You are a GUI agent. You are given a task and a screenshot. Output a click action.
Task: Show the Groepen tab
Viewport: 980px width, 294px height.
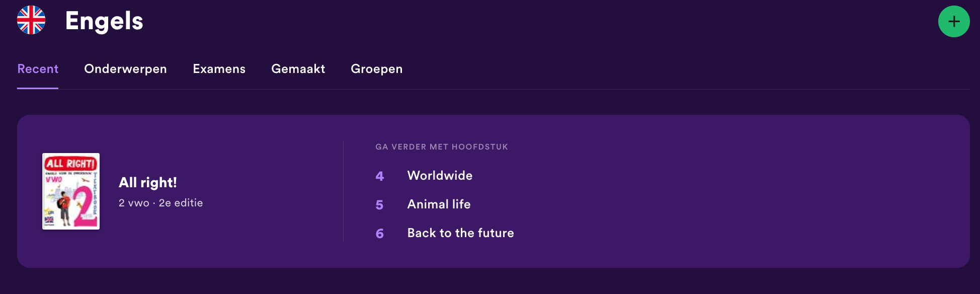[377, 69]
